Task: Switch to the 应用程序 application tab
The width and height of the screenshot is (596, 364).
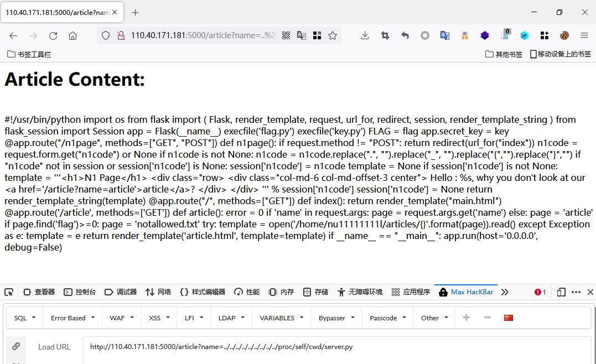Action: (411, 292)
